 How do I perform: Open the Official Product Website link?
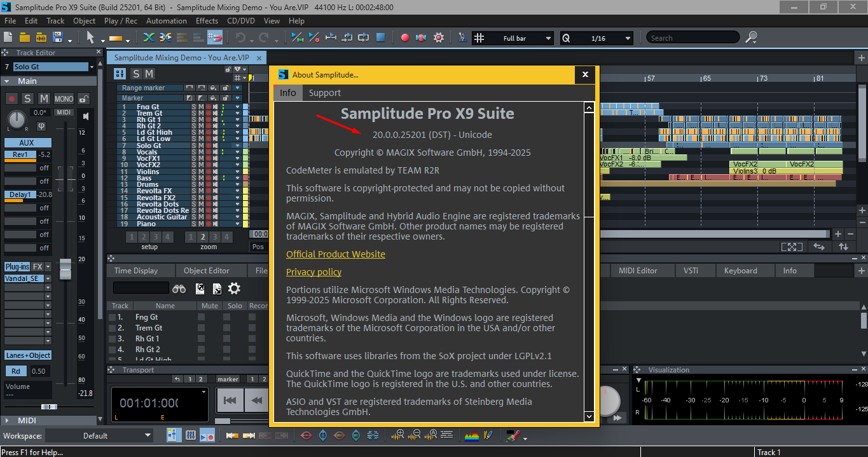coord(336,254)
